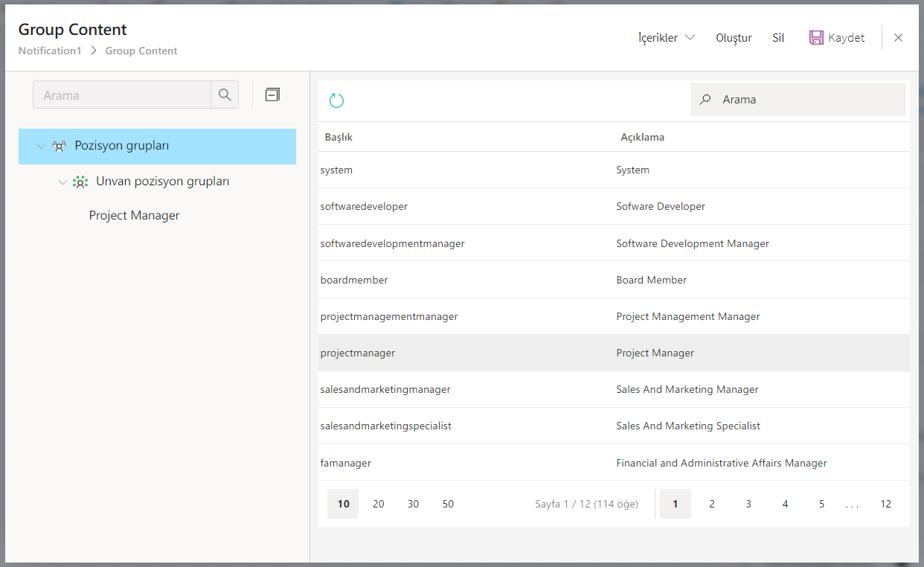
Task: Select Project Manager in the tree
Action: tap(135, 216)
